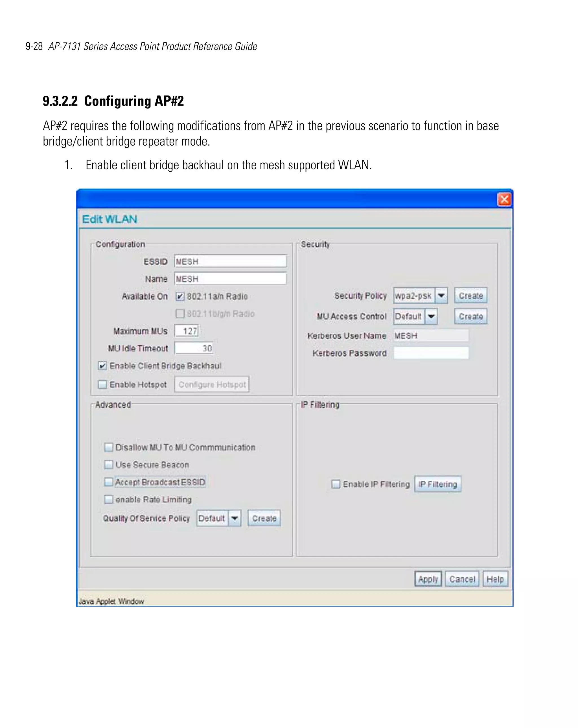Click the Maximum MUs field

186,331
